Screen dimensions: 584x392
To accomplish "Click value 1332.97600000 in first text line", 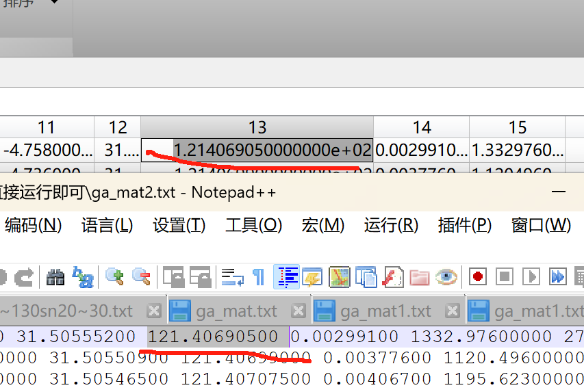I will pos(481,337).
